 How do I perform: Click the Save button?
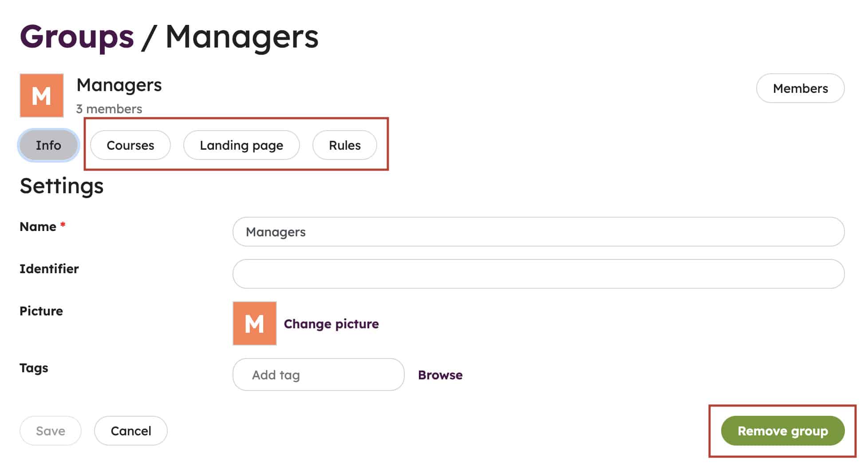point(51,430)
